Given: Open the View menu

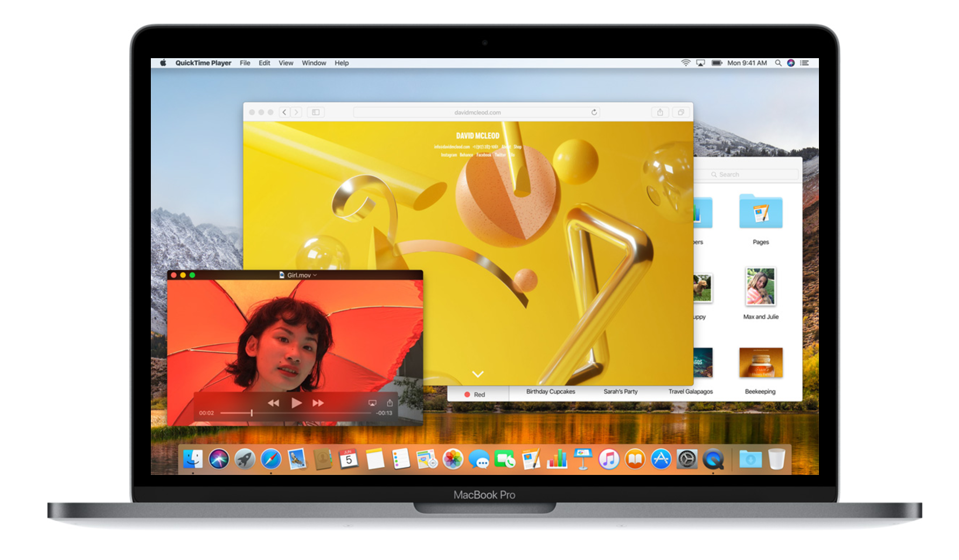Looking at the screenshot, I should click(x=286, y=63).
